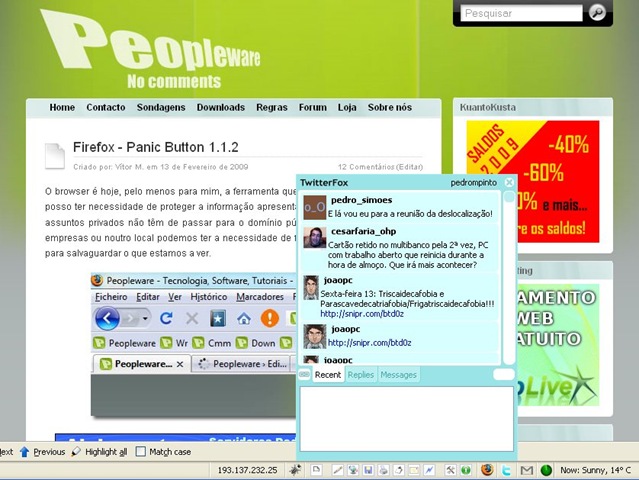Open the Forum menu item
The image size is (639, 480).
click(313, 107)
